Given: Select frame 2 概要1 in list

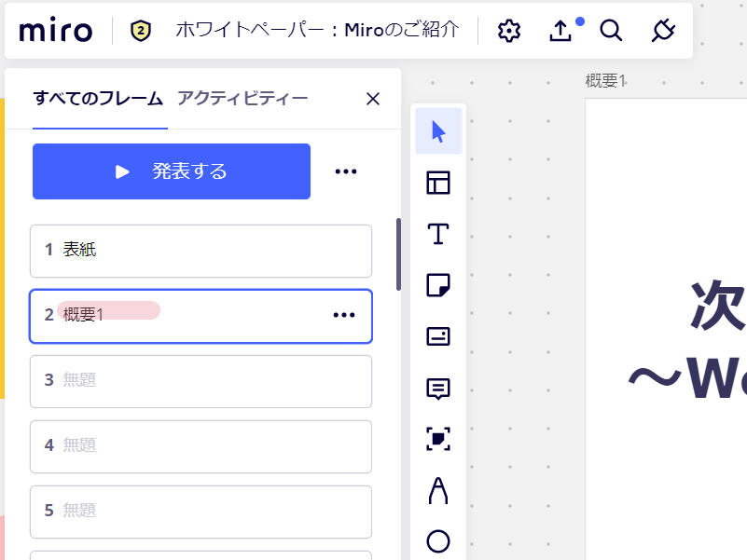Looking at the screenshot, I should point(201,316).
